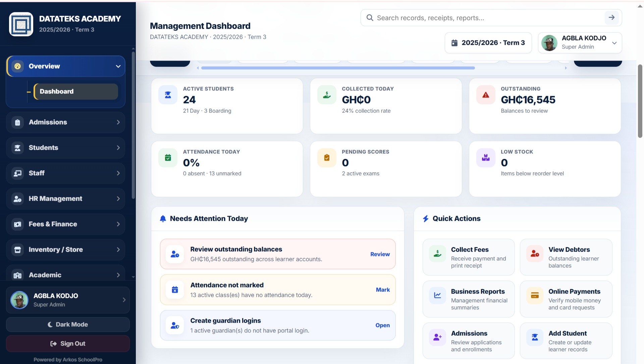Screen dimensions: 644x364
Task: Open the Fees & Finance sidebar menu
Action: tap(65, 224)
